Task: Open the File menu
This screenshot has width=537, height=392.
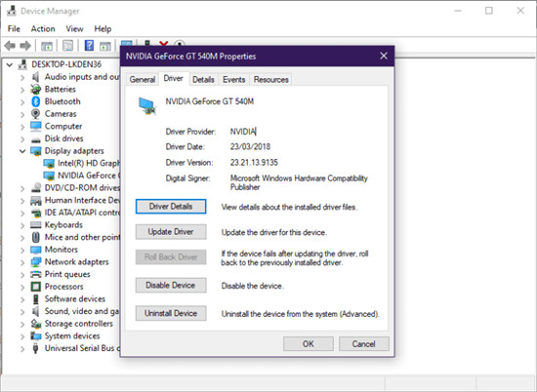Action: click(x=14, y=28)
